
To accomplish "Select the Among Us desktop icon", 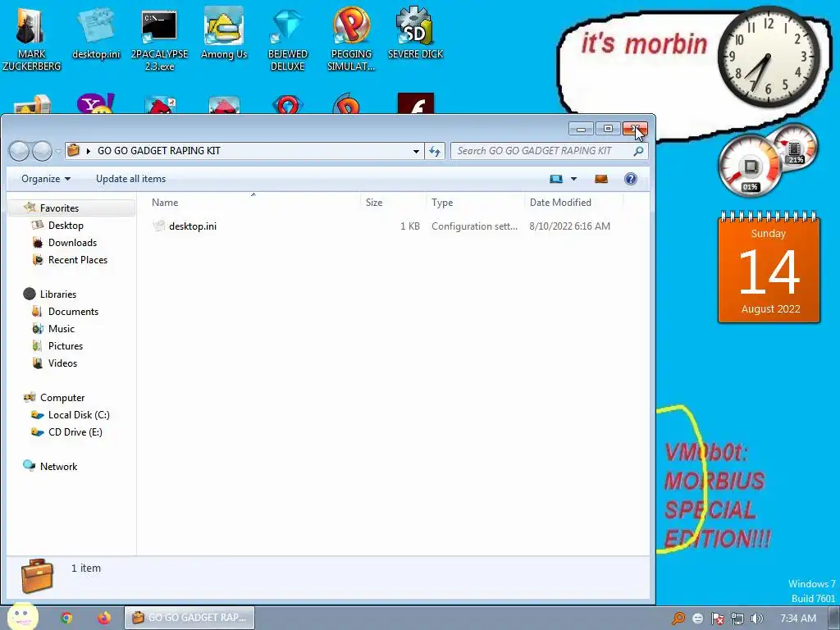I will click(224, 33).
